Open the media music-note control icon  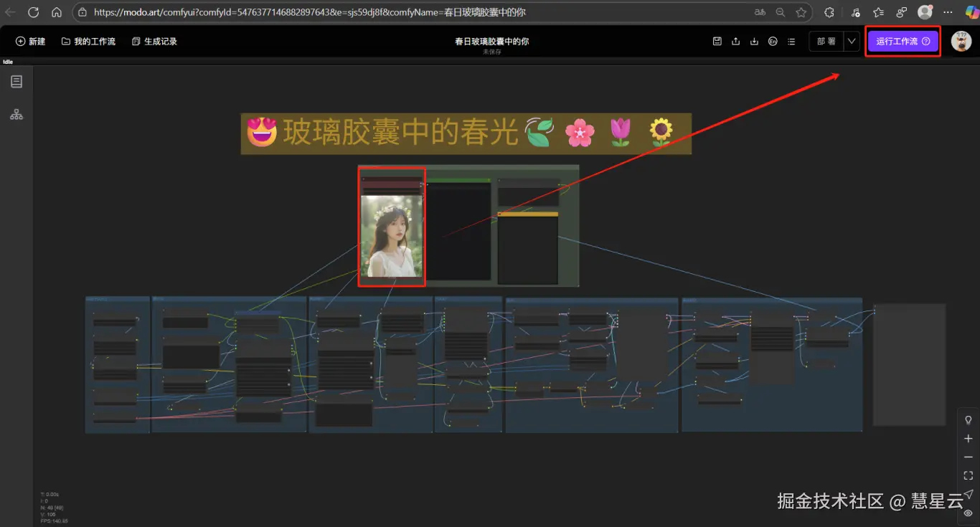click(x=855, y=12)
